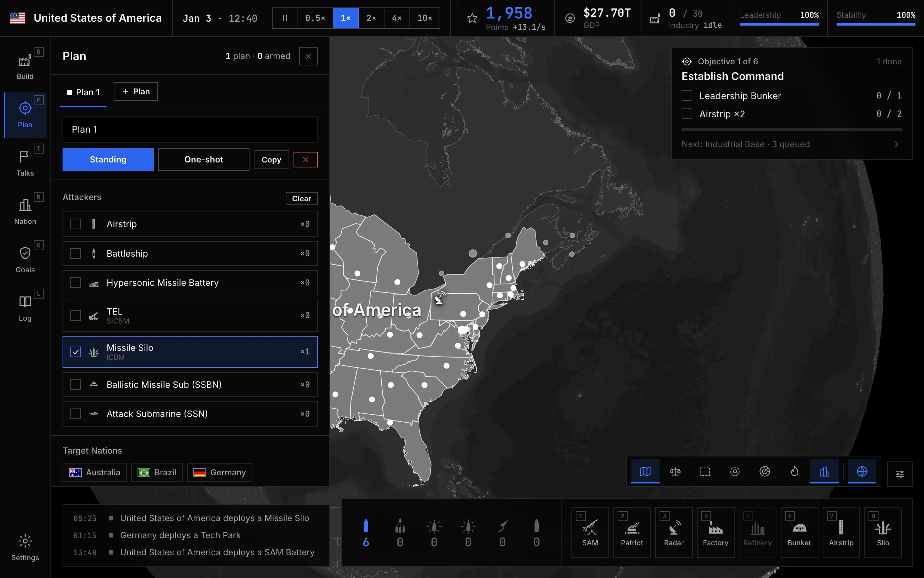The width and height of the screenshot is (924, 578).
Task: Check Ballistic Missile Sub (SSBN) checkbox
Action: 76,385
